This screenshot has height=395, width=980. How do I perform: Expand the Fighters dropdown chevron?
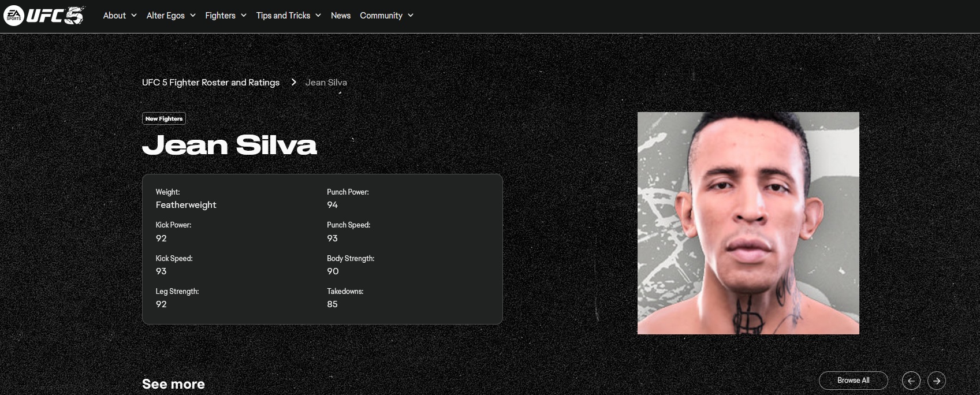coord(244,15)
